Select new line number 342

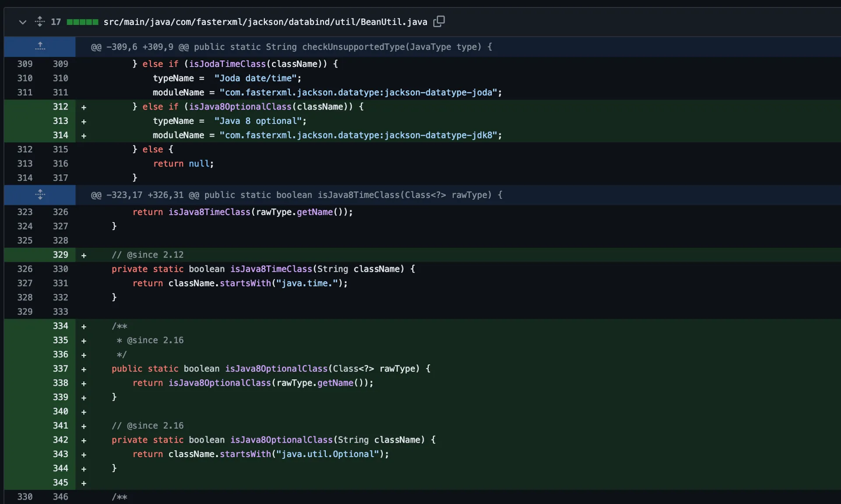coord(60,440)
